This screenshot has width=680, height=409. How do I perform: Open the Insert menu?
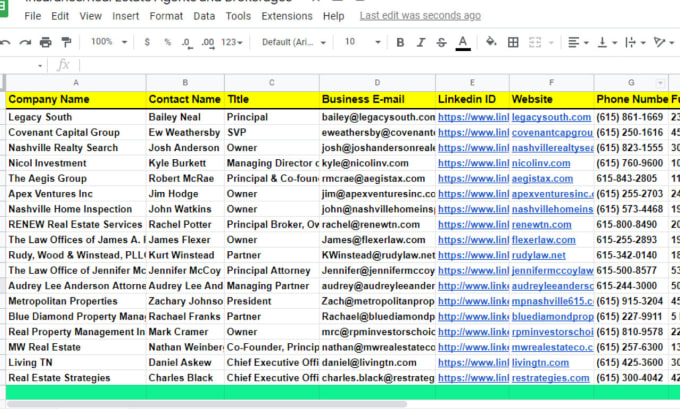[x=125, y=16]
